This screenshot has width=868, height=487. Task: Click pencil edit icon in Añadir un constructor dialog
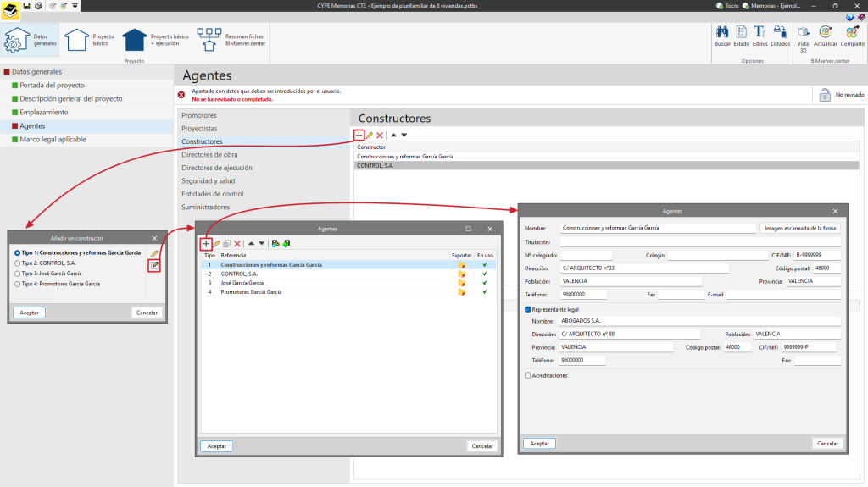[154, 253]
